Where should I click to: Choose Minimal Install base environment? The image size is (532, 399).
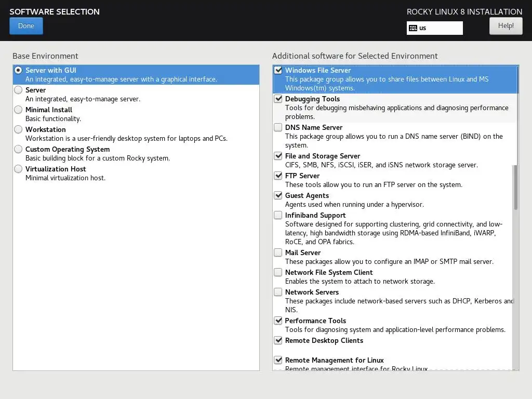18,110
